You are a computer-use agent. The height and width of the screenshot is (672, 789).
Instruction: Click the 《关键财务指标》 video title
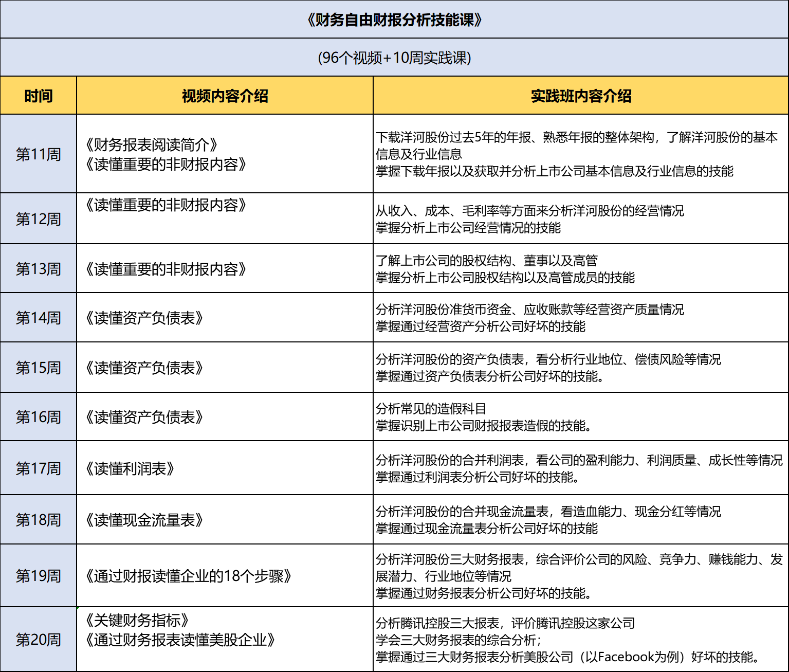[x=138, y=621]
